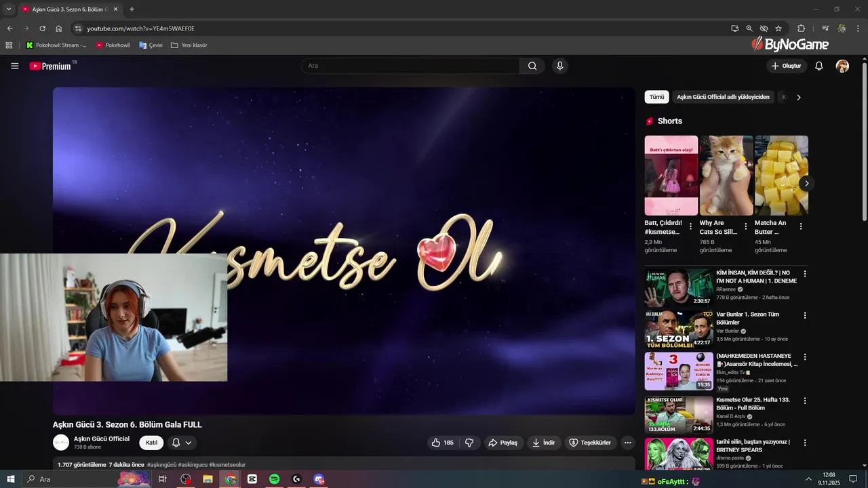Image resolution: width=868 pixels, height=488 pixels.
Task: Open media controls icon in Chrome toolbar
Action: (825, 28)
